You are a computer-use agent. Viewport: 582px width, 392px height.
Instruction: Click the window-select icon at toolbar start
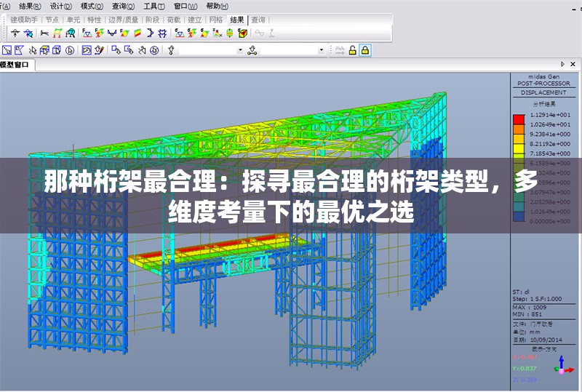[x=7, y=50]
